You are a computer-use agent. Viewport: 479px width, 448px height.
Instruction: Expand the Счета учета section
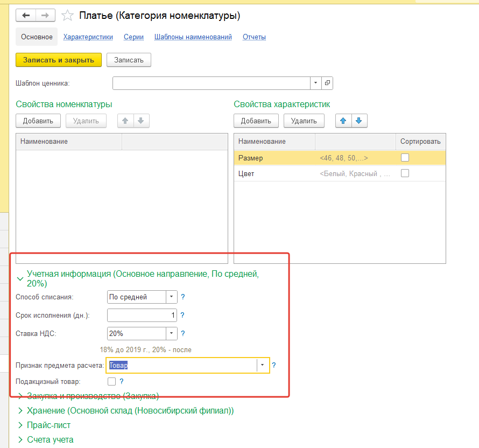(x=20, y=440)
